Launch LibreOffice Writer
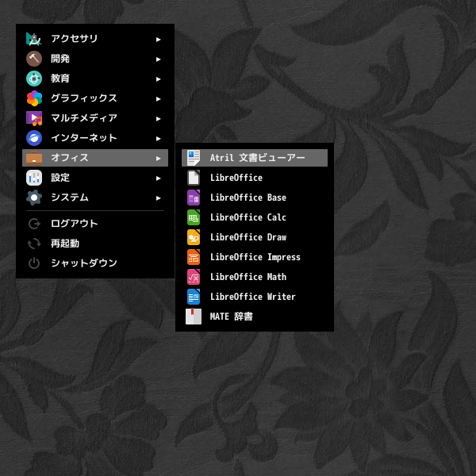The width and height of the screenshot is (476, 476). coord(255,297)
